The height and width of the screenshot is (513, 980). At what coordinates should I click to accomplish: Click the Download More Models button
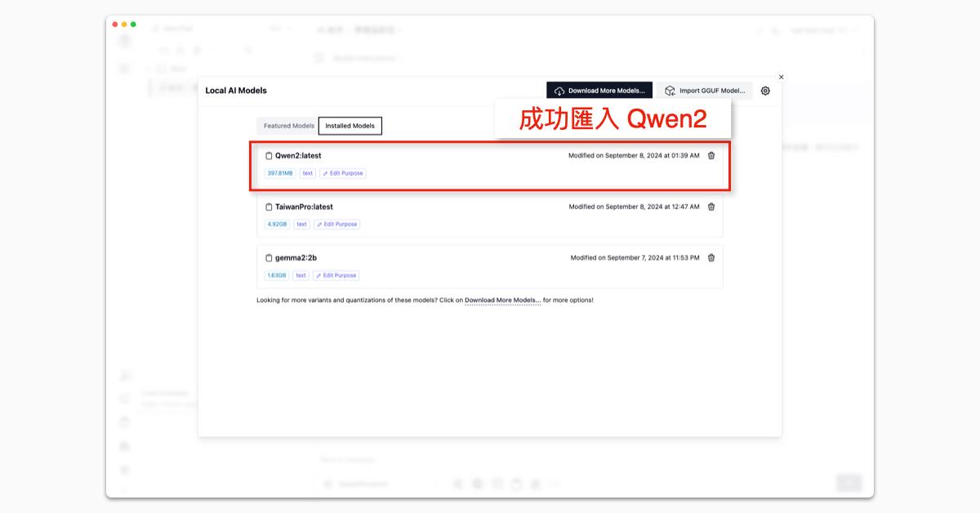(599, 91)
